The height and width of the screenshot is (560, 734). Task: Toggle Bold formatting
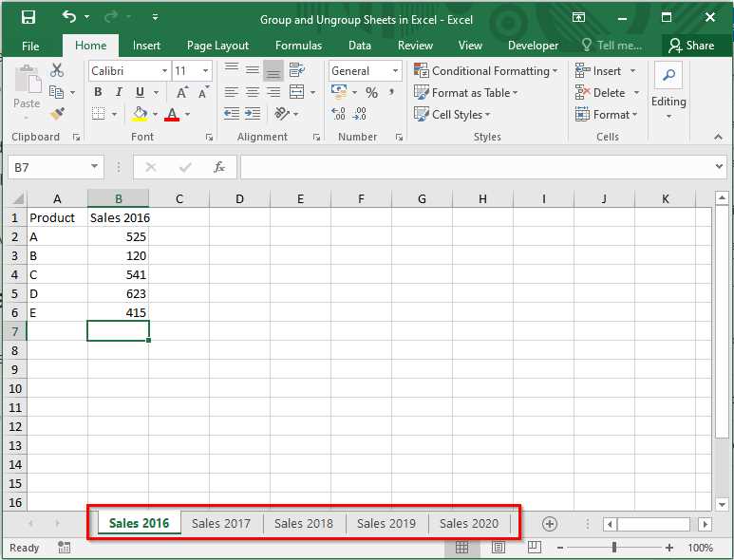click(x=98, y=92)
